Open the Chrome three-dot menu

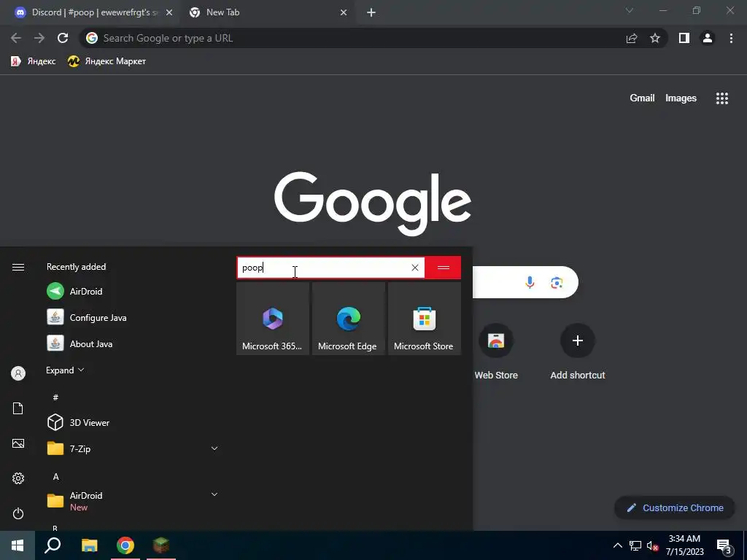[731, 38]
